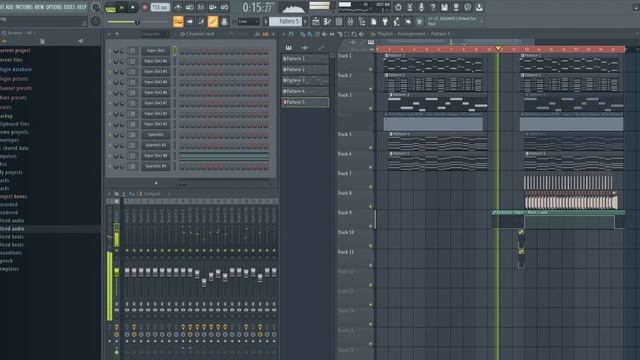Viewport: 640px width, 360px height.
Task: Show automation clips in the picker panel
Action: (x=321, y=48)
